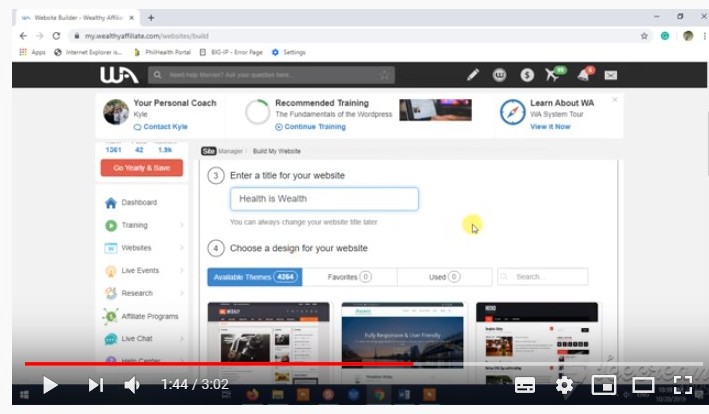
Task: Expand the Training sidebar chevron
Action: 182,225
